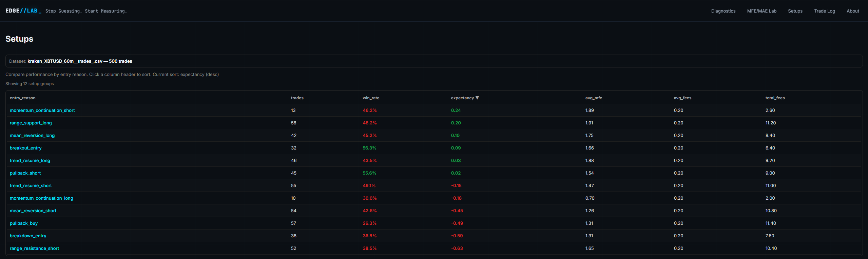The height and width of the screenshot is (259, 868).
Task: Open the mean_reversion_short setup
Action: (33, 211)
